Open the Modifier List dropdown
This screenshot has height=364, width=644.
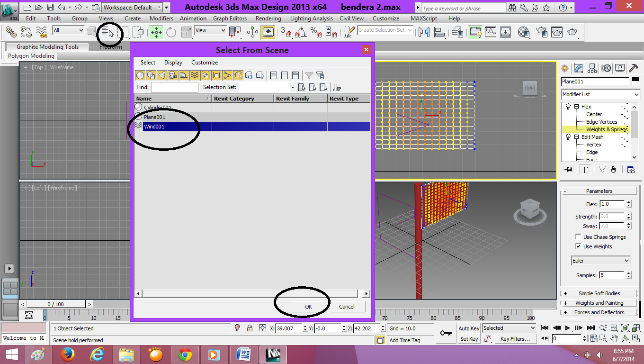pyautogui.click(x=600, y=94)
